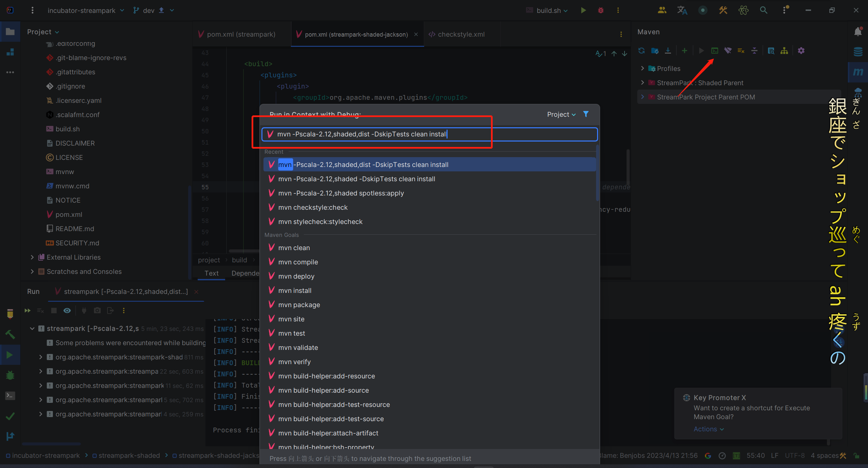Screen dimensions: 868x468
Task: Toggle Offline Mode in Maven toolbar
Action: pos(728,51)
